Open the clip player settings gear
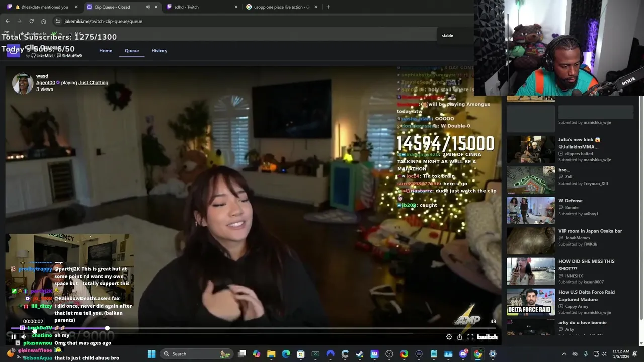The image size is (644, 362). tap(449, 337)
